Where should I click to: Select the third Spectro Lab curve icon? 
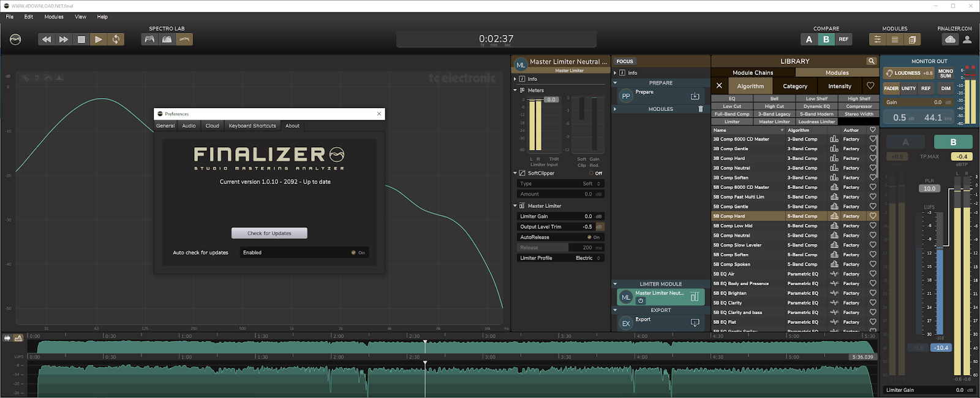tap(184, 39)
